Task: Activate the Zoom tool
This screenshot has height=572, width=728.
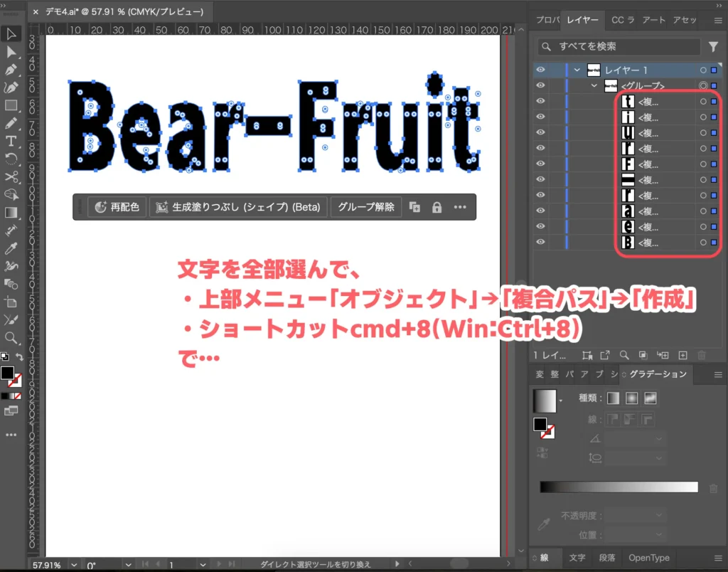Action: point(11,337)
